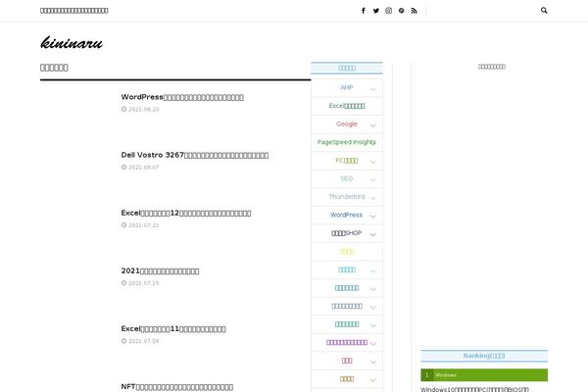The image size is (588, 392).
Task: Click the date 2021.08.07
Action: click(x=144, y=168)
